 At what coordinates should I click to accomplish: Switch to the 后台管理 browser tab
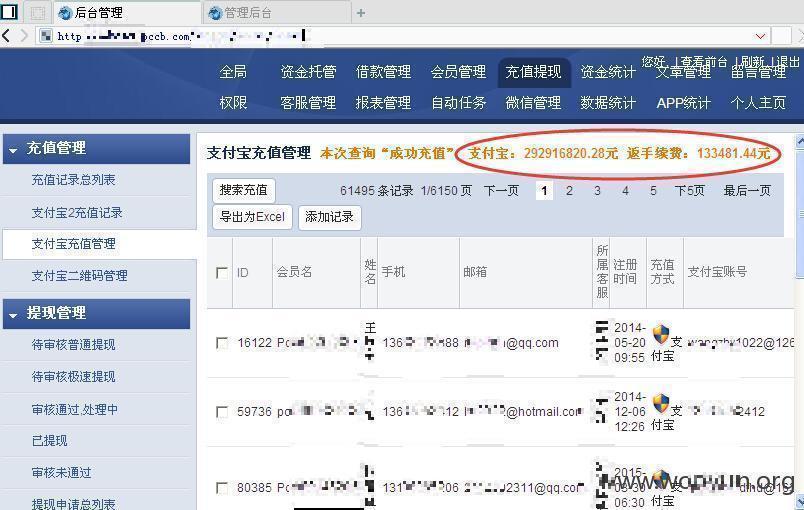click(x=127, y=13)
